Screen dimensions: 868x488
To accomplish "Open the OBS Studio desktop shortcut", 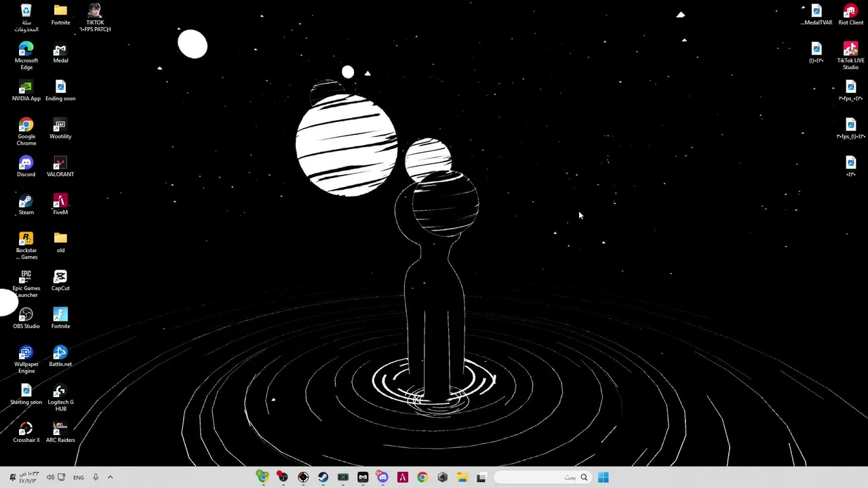I will tap(26, 319).
